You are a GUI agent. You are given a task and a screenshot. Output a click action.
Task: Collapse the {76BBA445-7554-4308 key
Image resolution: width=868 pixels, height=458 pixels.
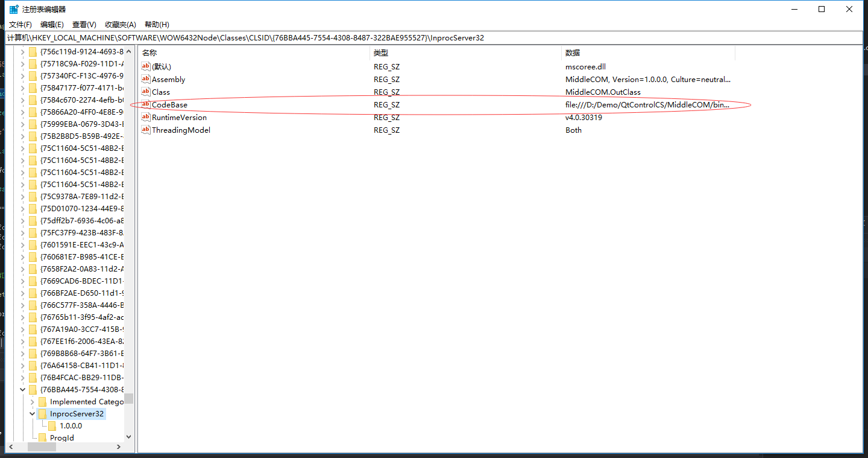(23, 389)
